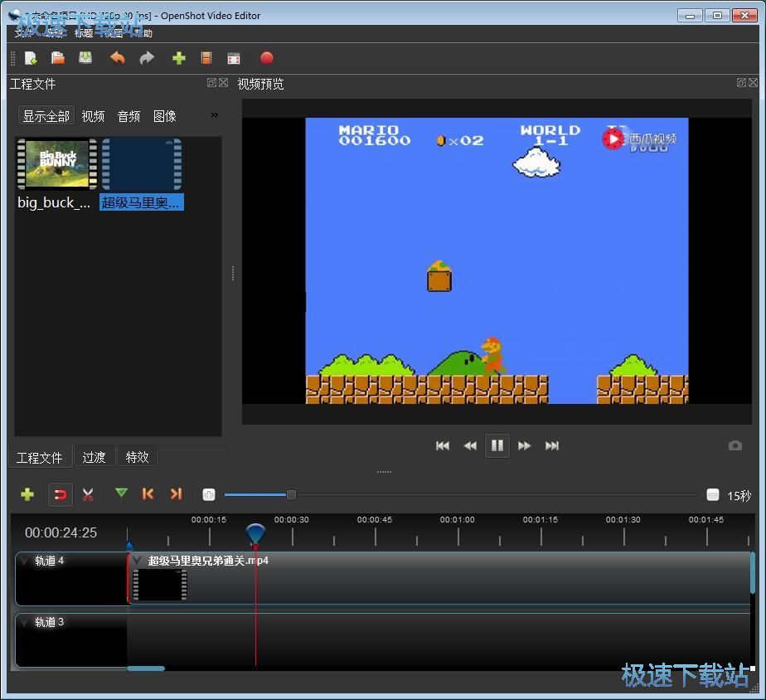Zoom in the timeline with the plus button

coord(209,494)
